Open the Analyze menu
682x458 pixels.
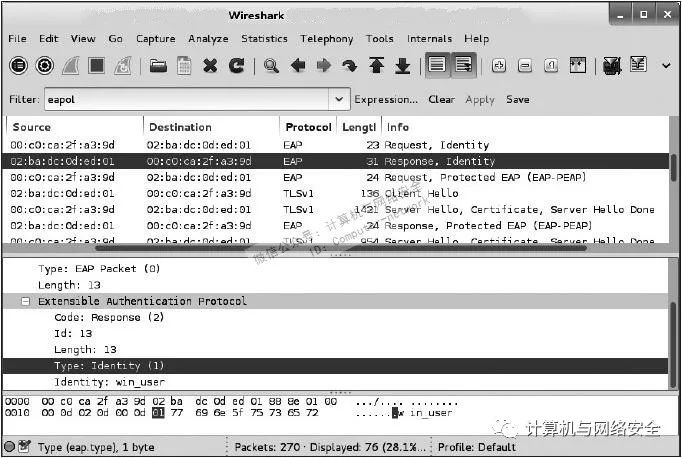point(208,39)
